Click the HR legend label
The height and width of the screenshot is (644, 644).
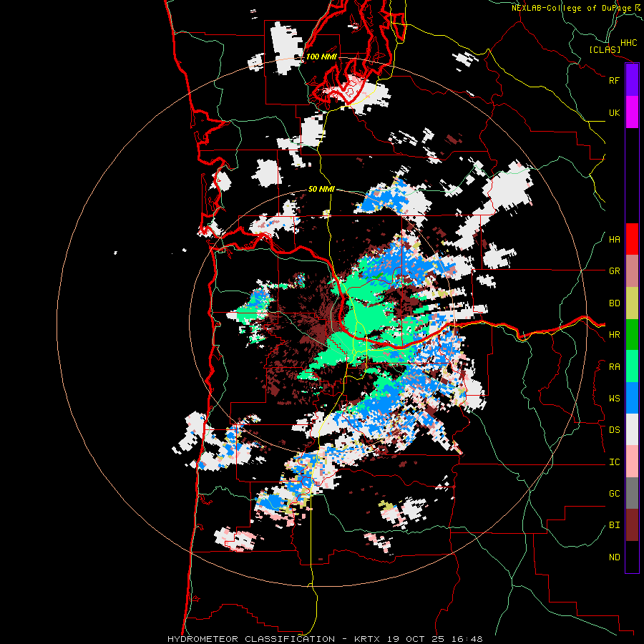[614, 335]
